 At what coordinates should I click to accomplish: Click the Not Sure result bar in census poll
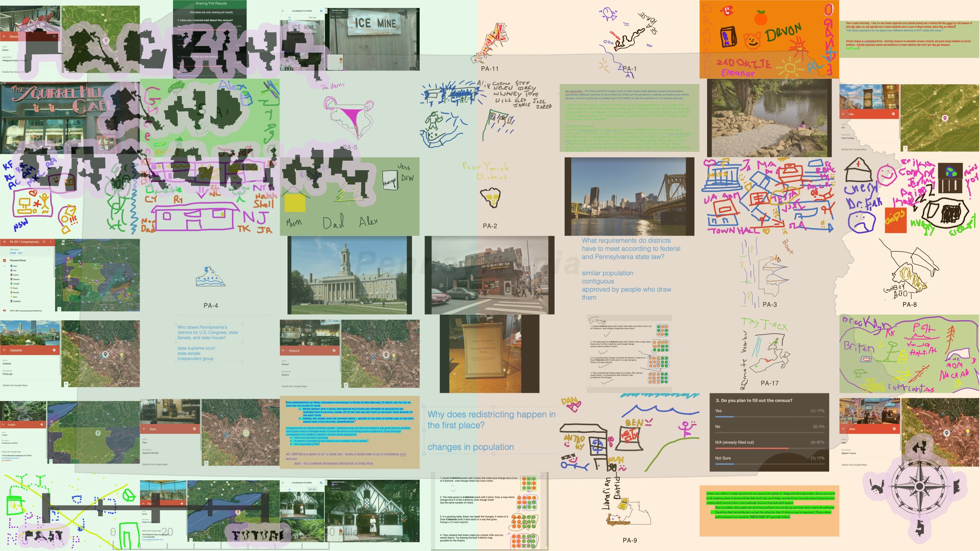(769, 464)
